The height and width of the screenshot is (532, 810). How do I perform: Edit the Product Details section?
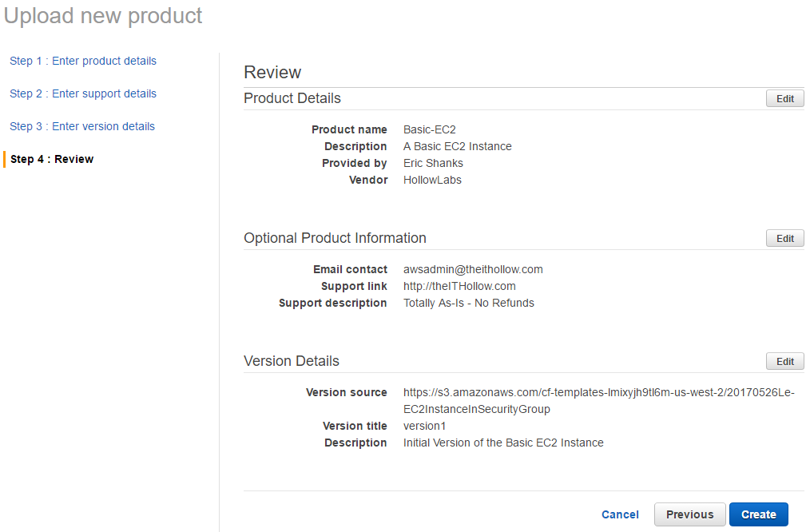click(784, 98)
